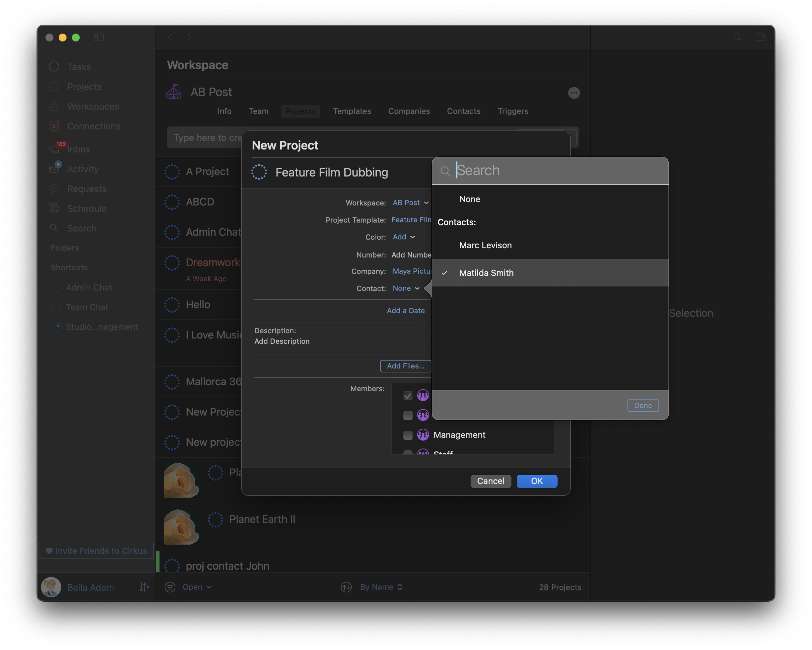Click the magnifier icon in top toolbar

[x=738, y=37]
